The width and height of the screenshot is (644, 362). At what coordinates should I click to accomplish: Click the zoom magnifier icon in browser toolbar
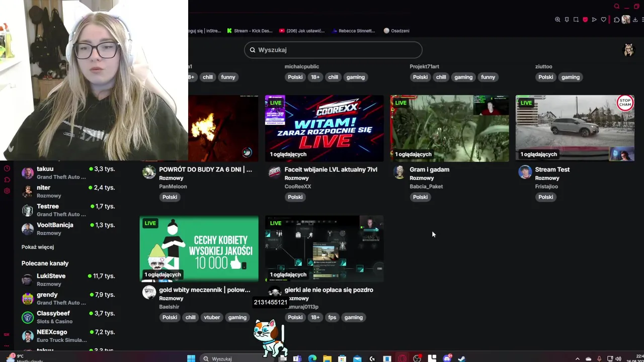(557, 20)
